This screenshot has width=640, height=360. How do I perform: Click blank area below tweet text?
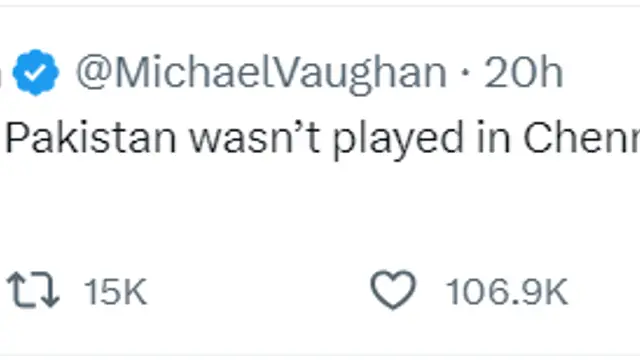320,208
